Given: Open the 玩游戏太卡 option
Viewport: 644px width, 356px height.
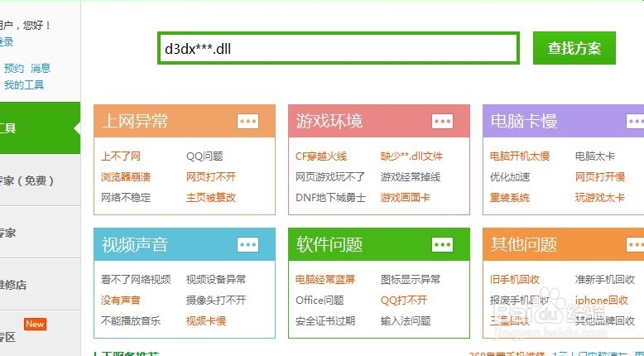Looking at the screenshot, I should click(599, 198).
